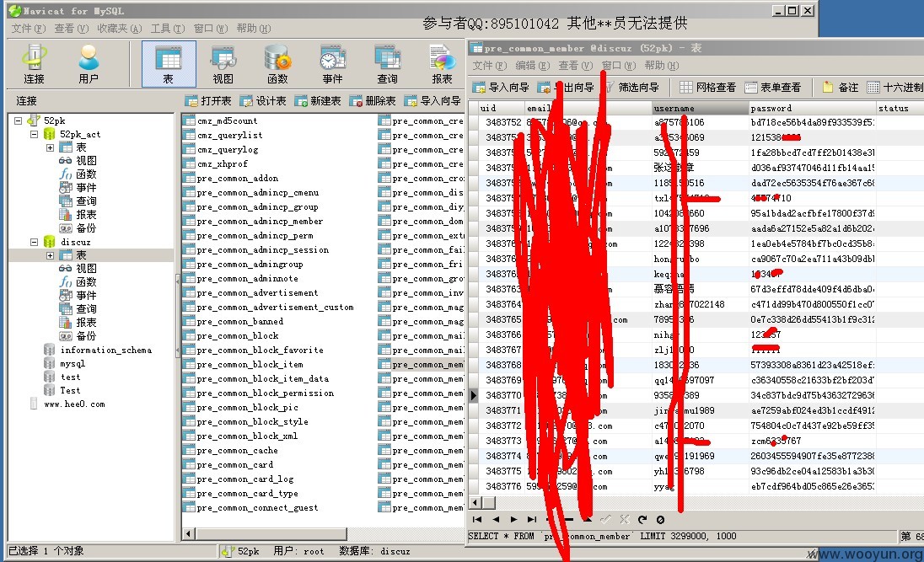
Task: Collapse the 52pk connection node
Action: [19, 120]
